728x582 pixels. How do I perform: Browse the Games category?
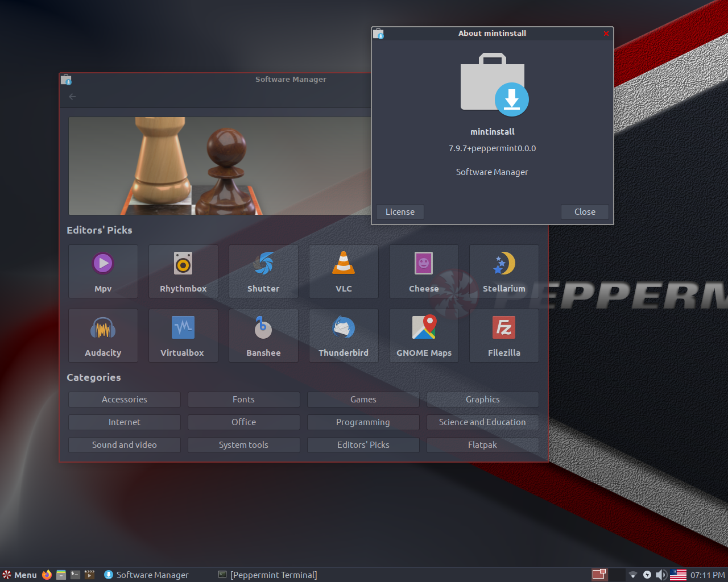[363, 400]
